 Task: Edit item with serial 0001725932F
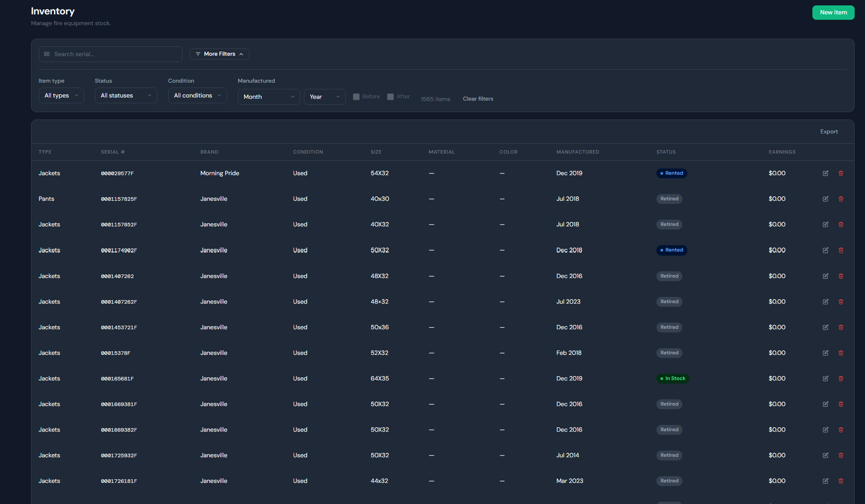[x=825, y=455]
